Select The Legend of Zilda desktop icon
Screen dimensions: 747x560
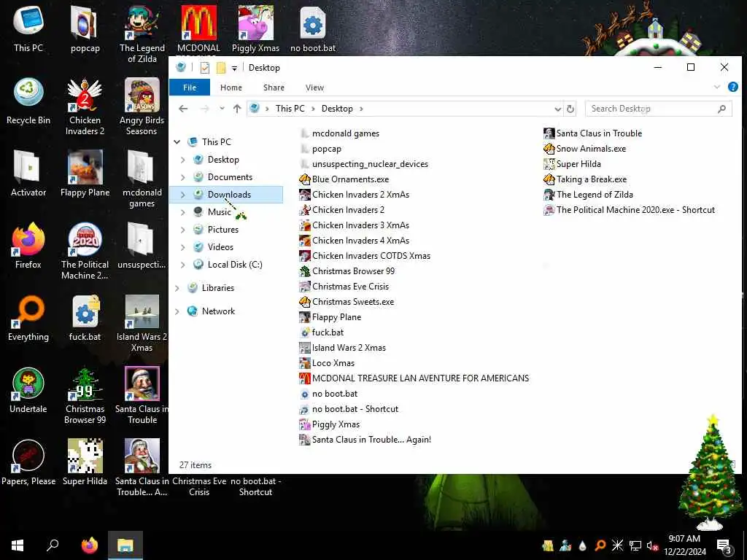coord(142,34)
